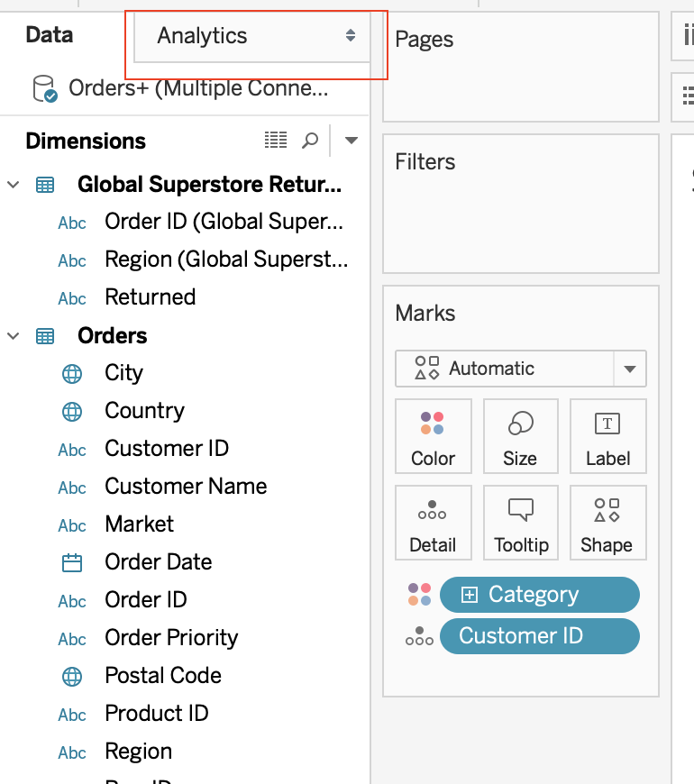Collapse the Global Superstore Returns table
Viewport: 694px width, 784px height.
[x=13, y=185]
